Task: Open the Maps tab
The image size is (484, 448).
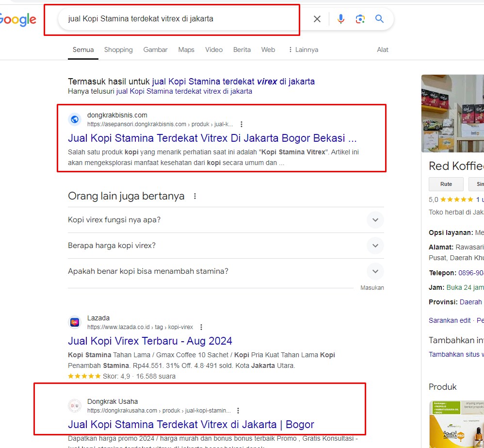Action: coord(186,50)
